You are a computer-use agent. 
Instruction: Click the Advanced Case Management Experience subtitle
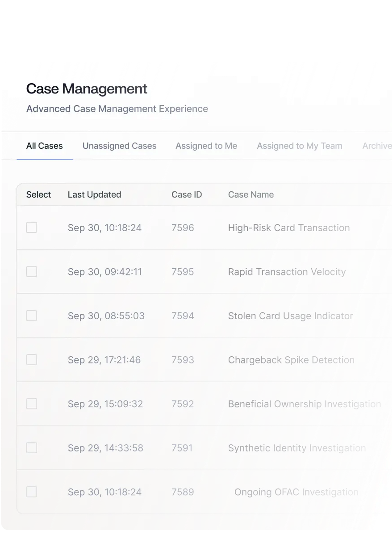(117, 109)
